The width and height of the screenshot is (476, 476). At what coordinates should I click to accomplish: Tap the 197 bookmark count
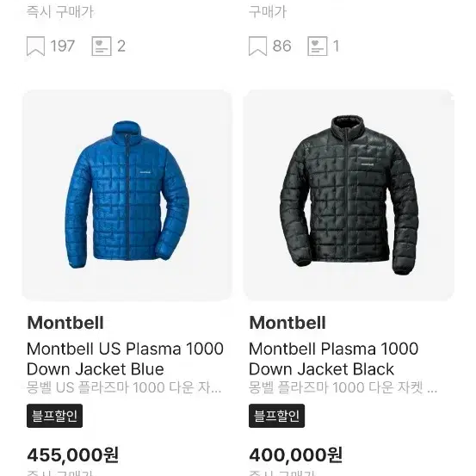(62, 46)
